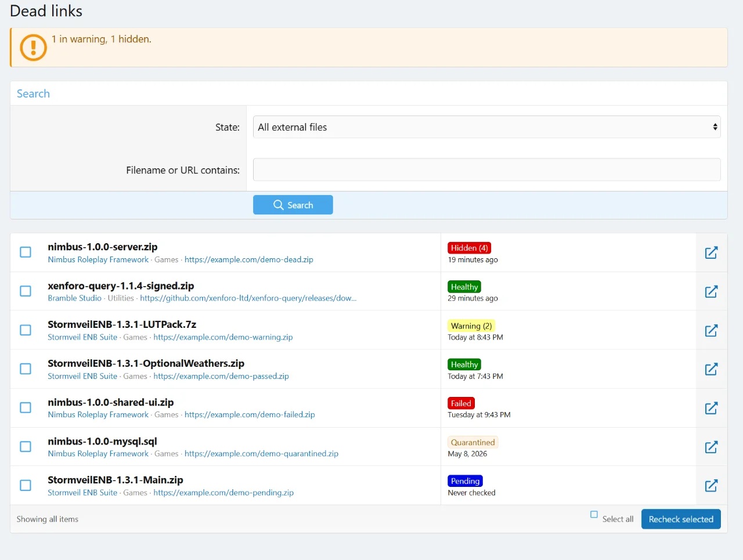This screenshot has width=743, height=560.
Task: Click the red Hidden (4) status badge
Action: [470, 248]
